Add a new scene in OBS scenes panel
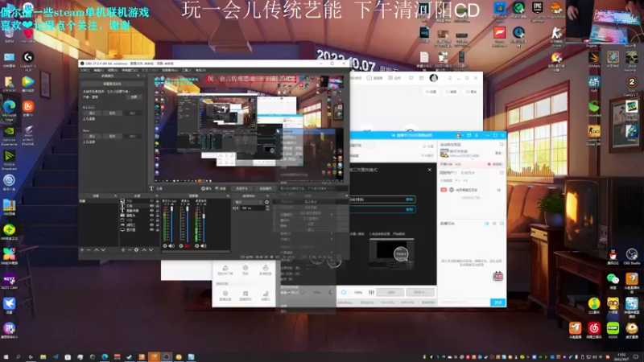The image size is (644, 362). (x=82, y=249)
